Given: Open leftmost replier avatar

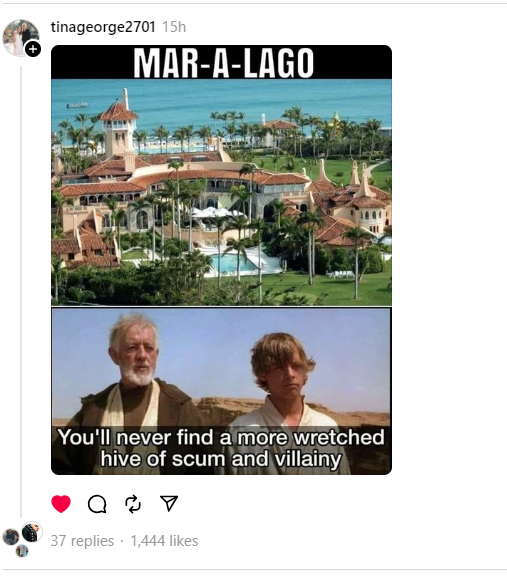Looking at the screenshot, I should (x=11, y=537).
